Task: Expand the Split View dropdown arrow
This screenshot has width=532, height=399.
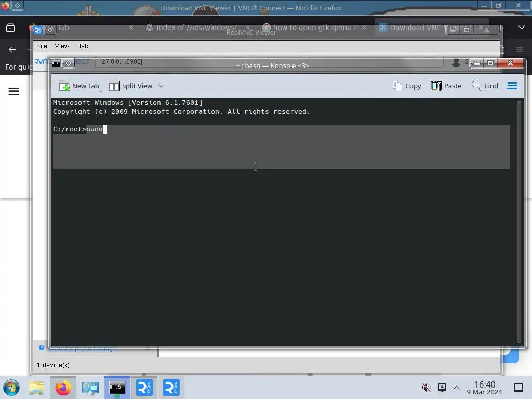Action: (x=161, y=86)
